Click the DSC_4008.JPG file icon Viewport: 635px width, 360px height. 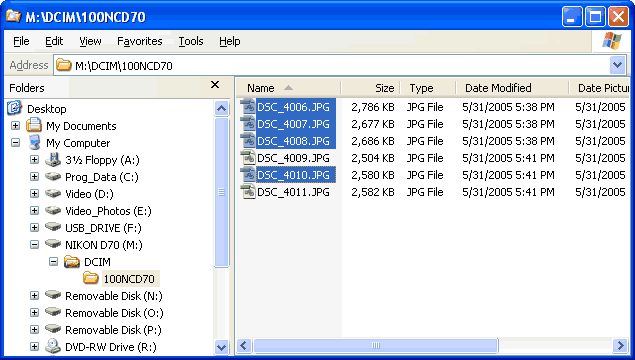pyautogui.click(x=247, y=141)
